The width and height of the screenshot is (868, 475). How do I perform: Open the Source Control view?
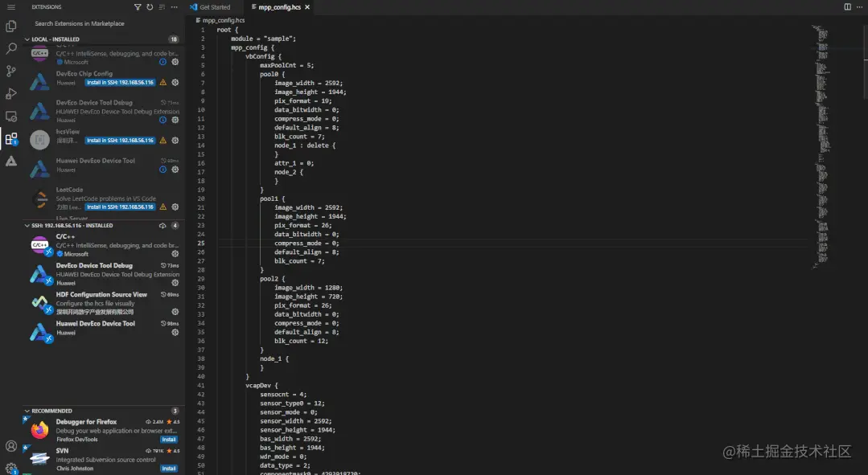(x=11, y=71)
